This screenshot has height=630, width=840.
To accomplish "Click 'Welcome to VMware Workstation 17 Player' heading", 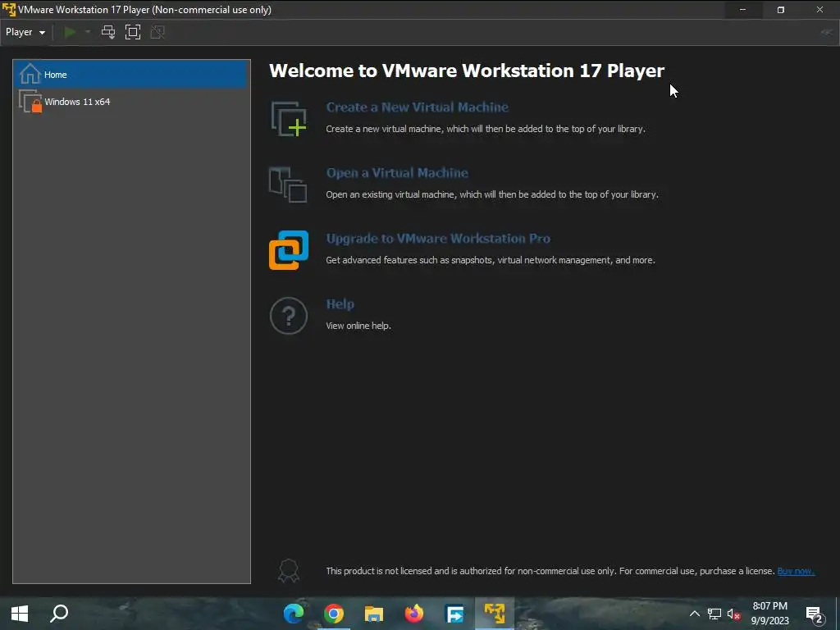I will click(x=467, y=71).
